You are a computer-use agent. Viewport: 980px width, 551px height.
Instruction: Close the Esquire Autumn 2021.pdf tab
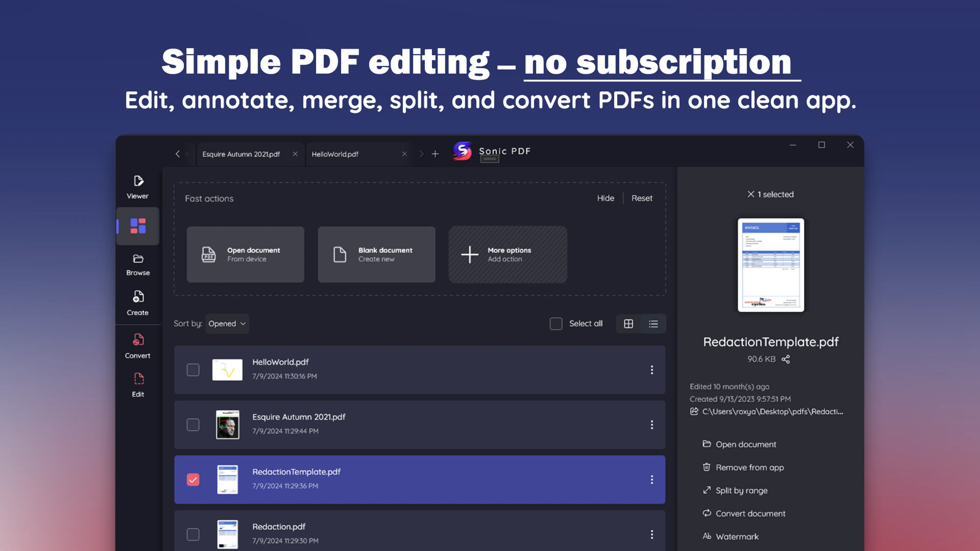(x=295, y=154)
